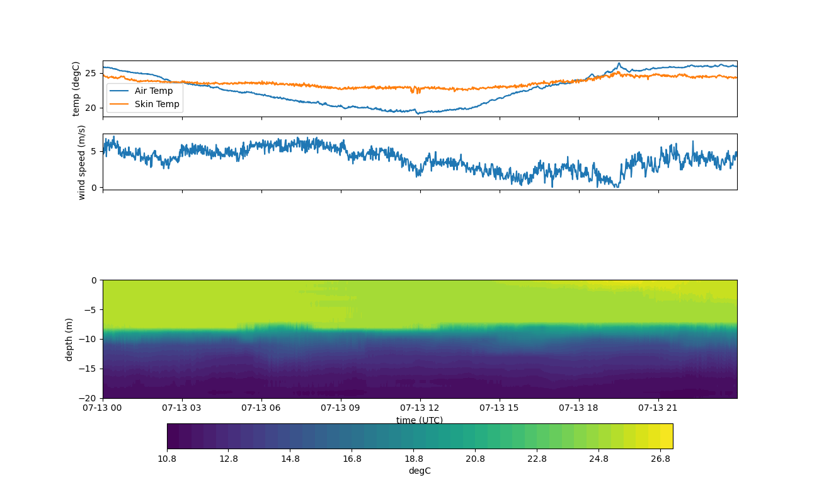Click the 18.8 colorbar tick label
The height and width of the screenshot is (504, 819).
coord(413,459)
